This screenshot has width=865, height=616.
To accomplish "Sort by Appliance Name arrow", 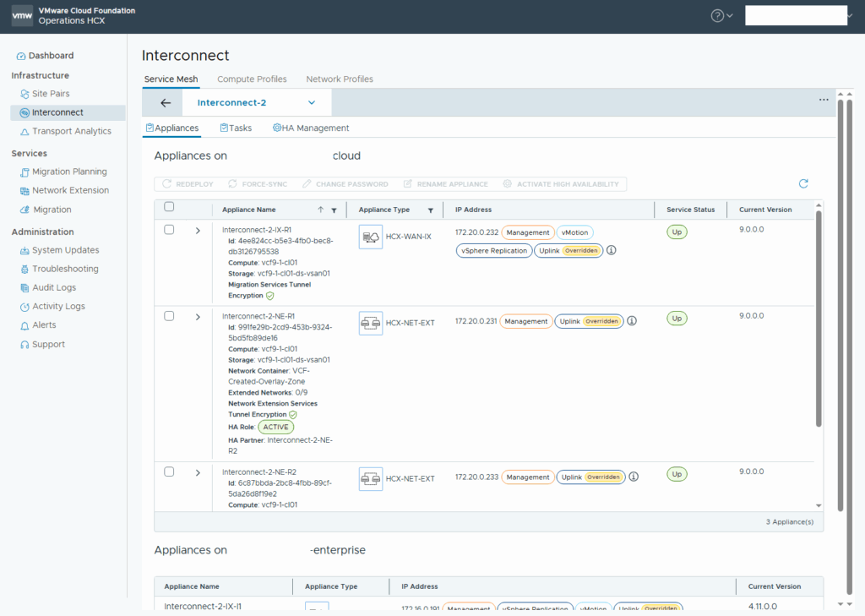I will 320,210.
